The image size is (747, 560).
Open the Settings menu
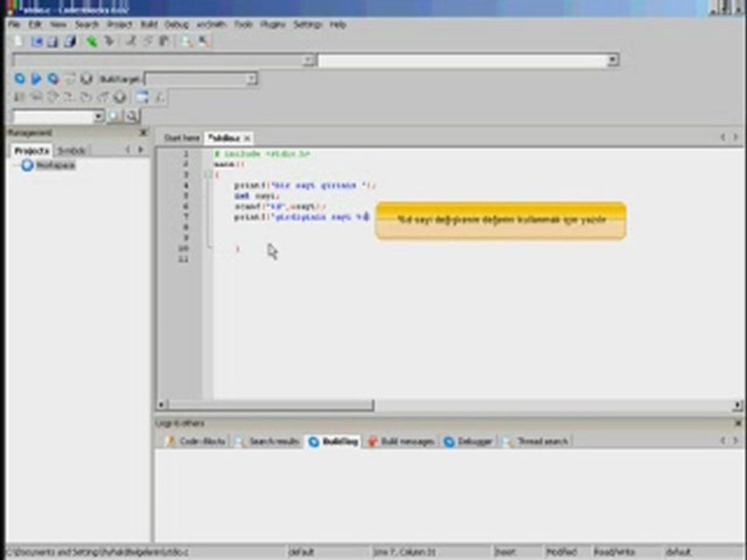307,24
